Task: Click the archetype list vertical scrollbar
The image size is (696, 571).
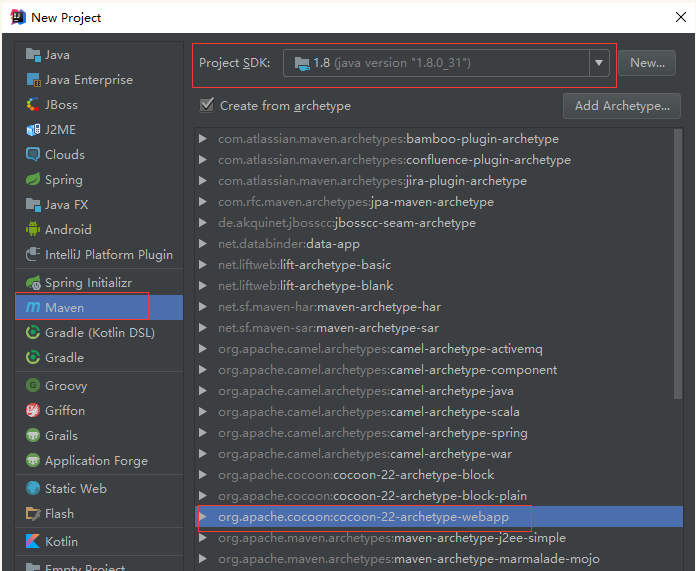Action: [x=678, y=264]
